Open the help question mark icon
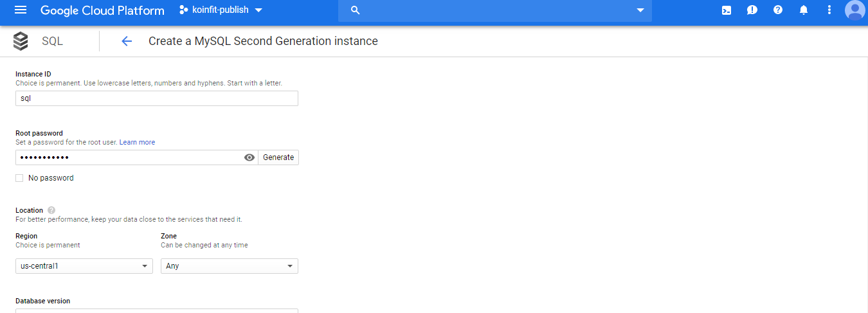868x313 pixels. [x=778, y=10]
